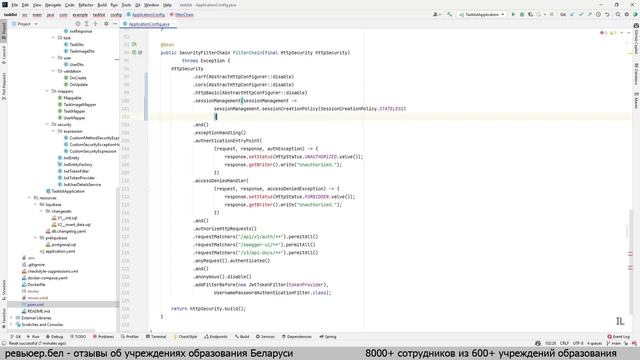Viewport: 640px width, 360px height.
Task: Click filterChain breadcrumb in navigation bar
Action: [x=182, y=15]
